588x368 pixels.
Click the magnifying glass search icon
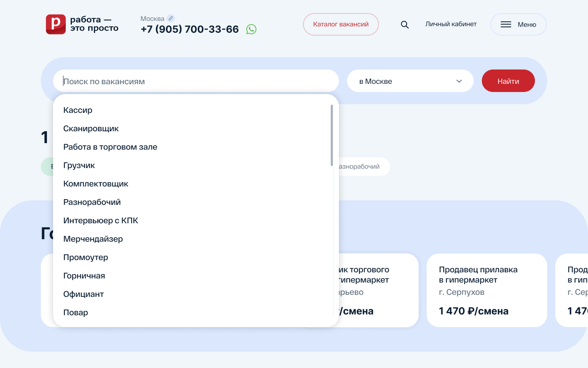pyautogui.click(x=405, y=25)
